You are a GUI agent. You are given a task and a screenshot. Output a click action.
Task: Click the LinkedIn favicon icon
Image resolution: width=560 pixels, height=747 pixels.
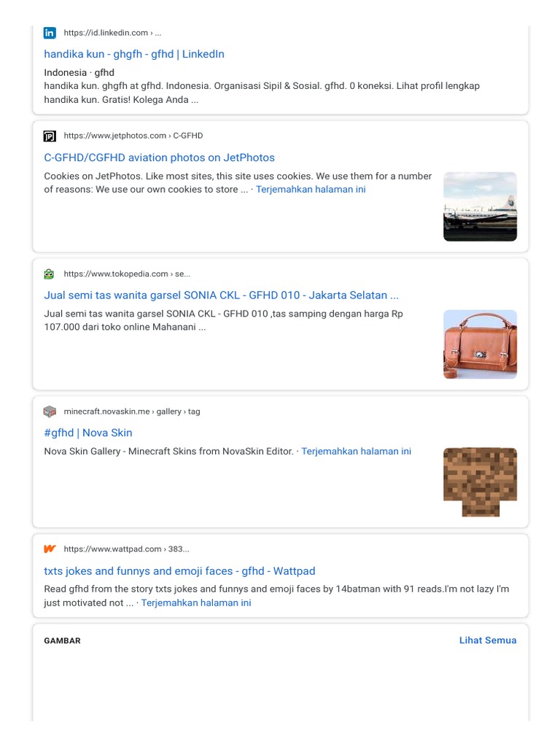pyautogui.click(x=50, y=33)
